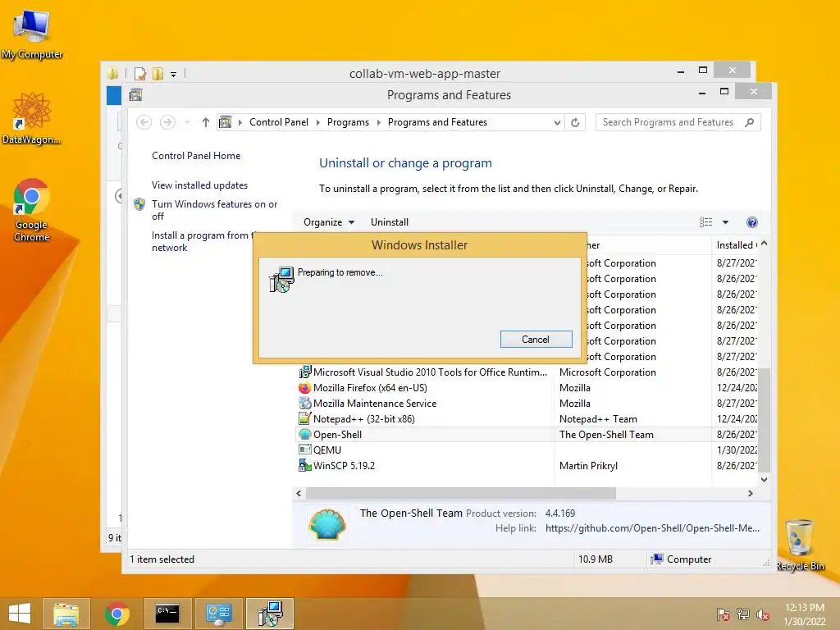
Task: Select Windows Installer taskbar icon
Action: pyautogui.click(x=270, y=614)
